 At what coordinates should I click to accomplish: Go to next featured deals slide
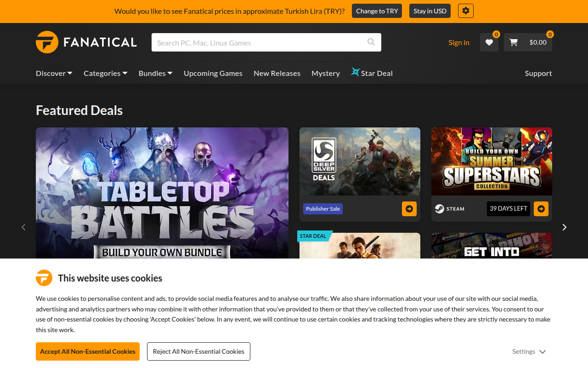tap(565, 227)
